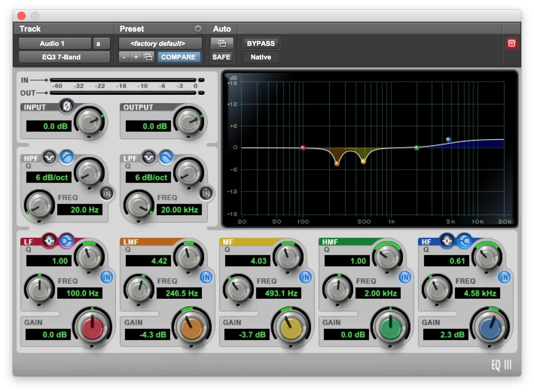Click the HF 4.58 kHz frequency field
534x392 pixels.
(x=477, y=293)
